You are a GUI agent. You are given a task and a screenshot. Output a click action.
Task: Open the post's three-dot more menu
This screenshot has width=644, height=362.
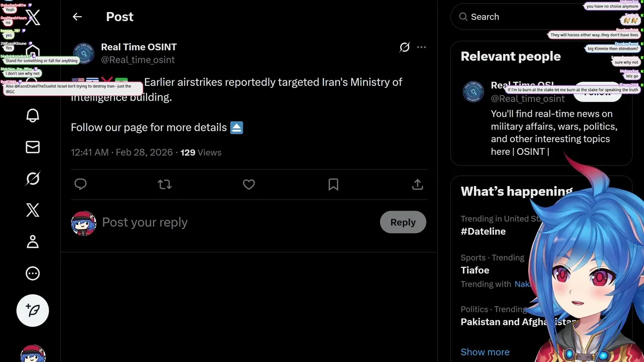click(x=422, y=47)
